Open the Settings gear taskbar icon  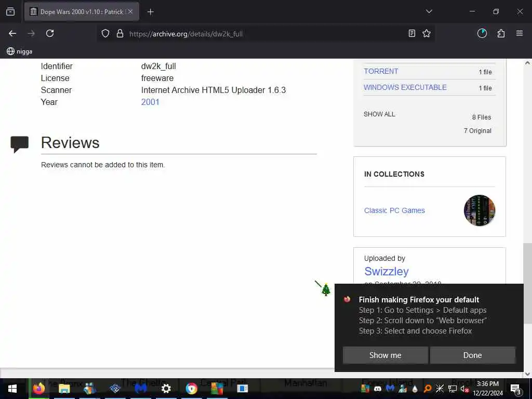pos(166,388)
